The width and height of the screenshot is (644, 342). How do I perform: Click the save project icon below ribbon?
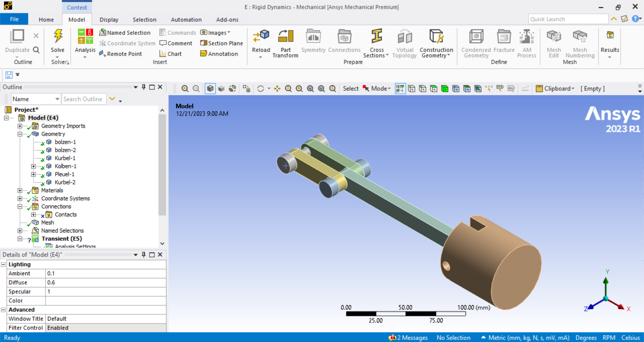coord(9,75)
